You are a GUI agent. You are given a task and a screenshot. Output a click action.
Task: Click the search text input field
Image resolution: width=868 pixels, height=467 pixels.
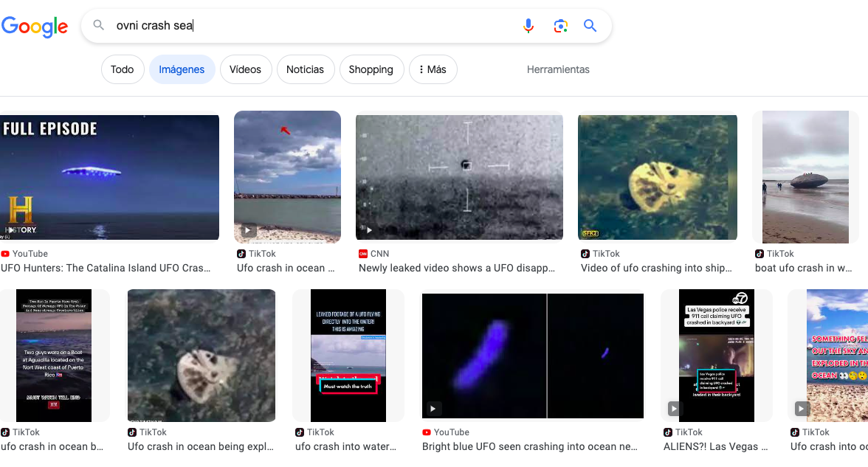pos(310,26)
